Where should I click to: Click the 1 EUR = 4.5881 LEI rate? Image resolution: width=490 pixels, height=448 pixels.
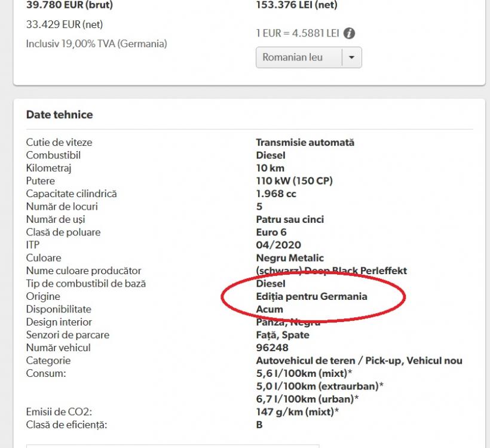click(298, 33)
